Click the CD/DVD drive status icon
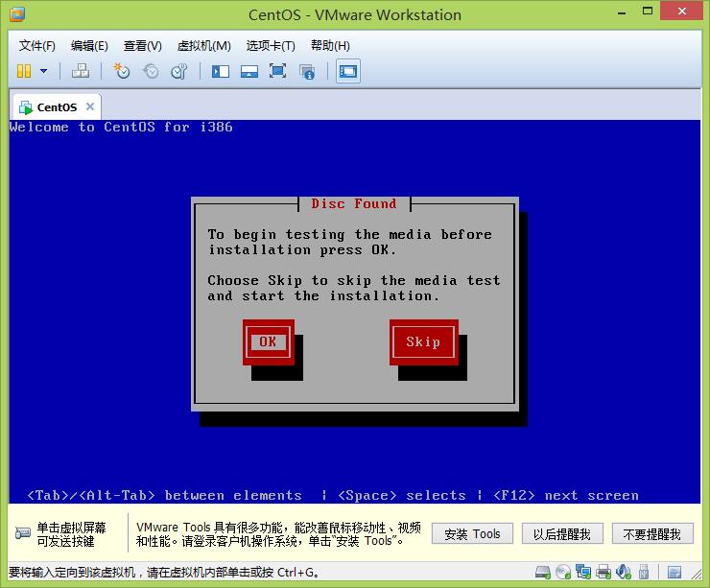The width and height of the screenshot is (710, 588). pos(565,573)
